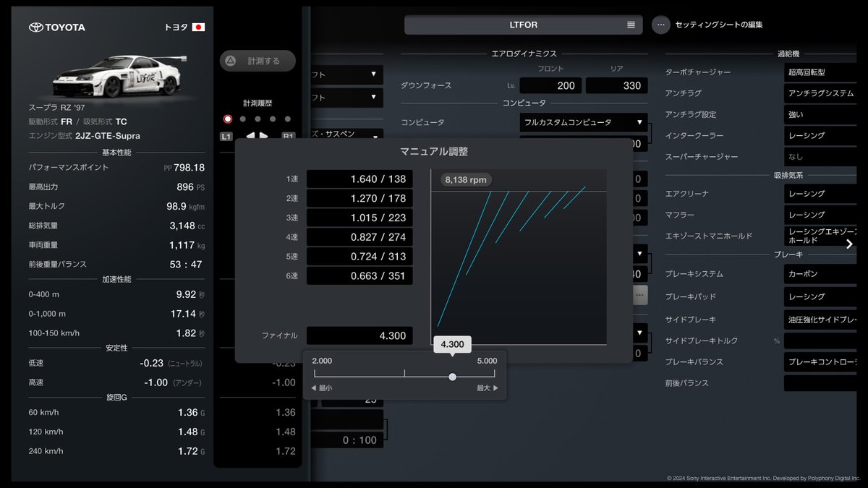Click the Toyota logo emblem
Image resolution: width=868 pixels, height=488 pixels.
click(x=36, y=27)
